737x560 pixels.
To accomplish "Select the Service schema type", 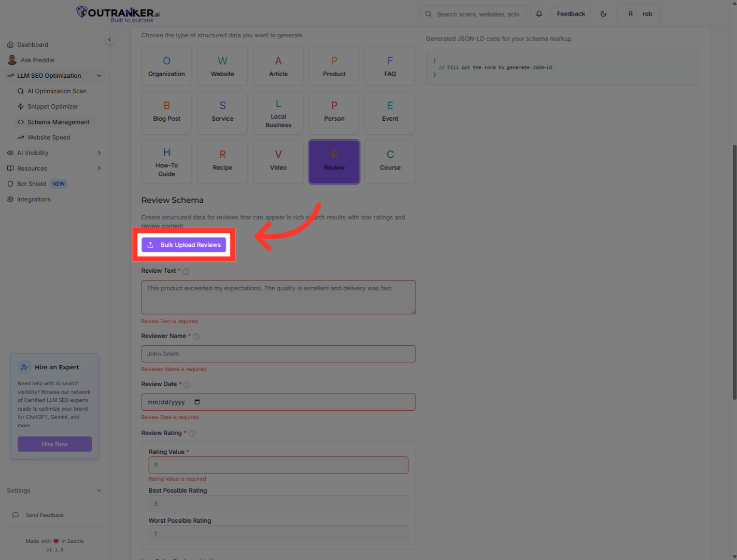I will click(x=223, y=113).
